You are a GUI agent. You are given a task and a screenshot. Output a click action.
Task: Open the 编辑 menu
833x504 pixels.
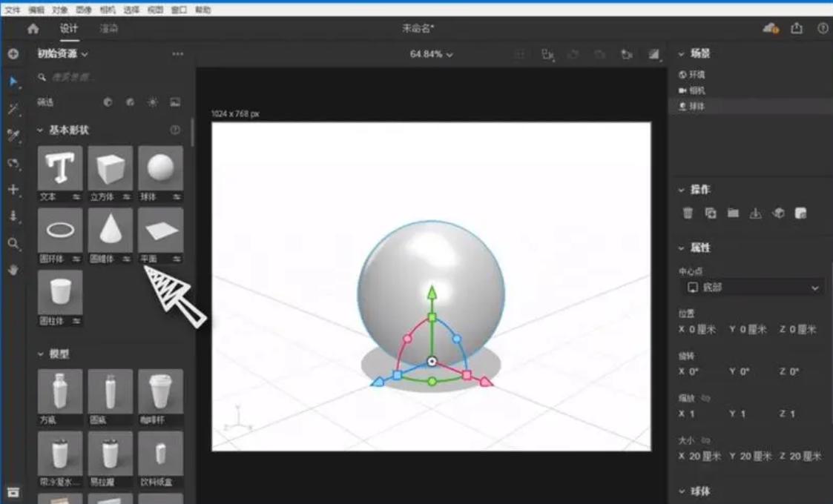36,10
